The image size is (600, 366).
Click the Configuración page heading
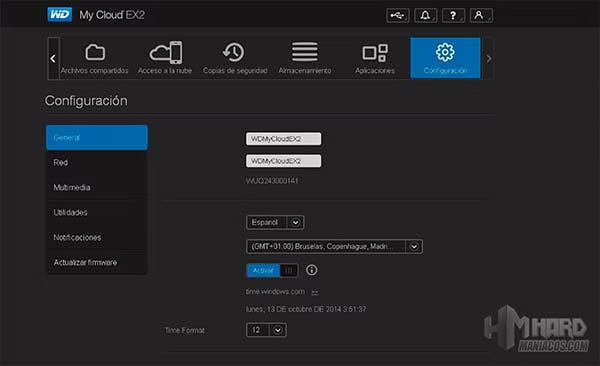86,101
